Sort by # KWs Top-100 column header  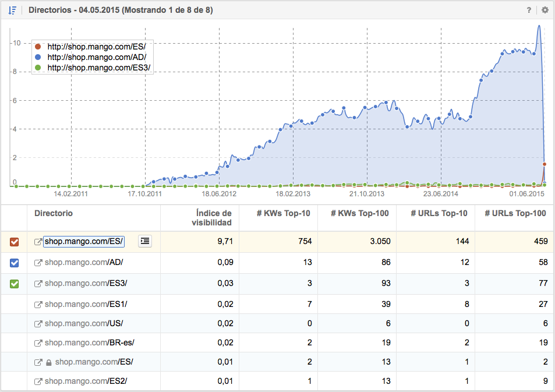359,214
